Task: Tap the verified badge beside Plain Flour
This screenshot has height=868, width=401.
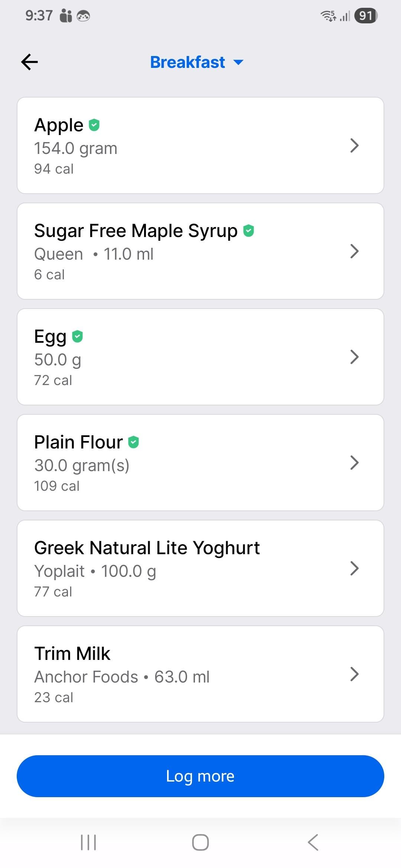Action: pyautogui.click(x=134, y=442)
